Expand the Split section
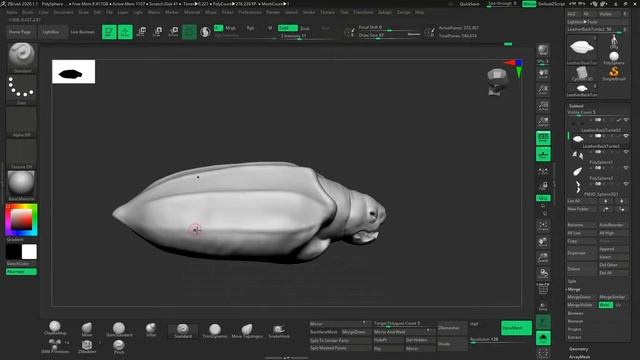 (x=572, y=281)
